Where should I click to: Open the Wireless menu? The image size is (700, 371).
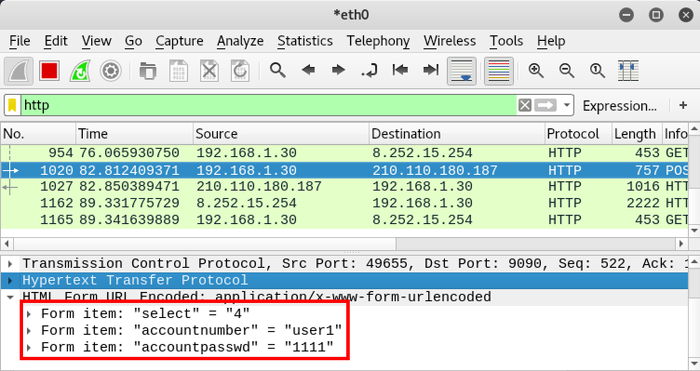coord(450,41)
